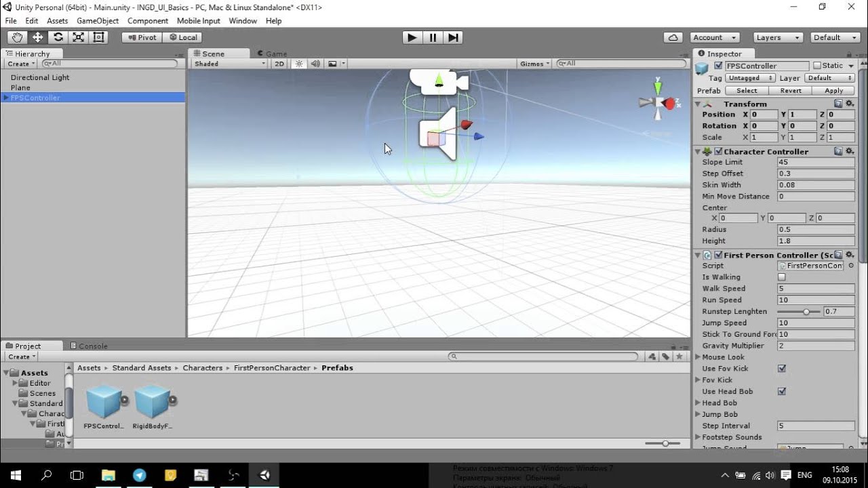
Task: Click prefab Revert button
Action: pyautogui.click(x=790, y=91)
